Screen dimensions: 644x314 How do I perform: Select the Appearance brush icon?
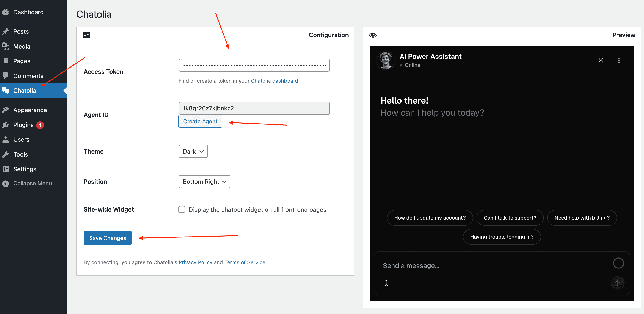click(x=6, y=110)
